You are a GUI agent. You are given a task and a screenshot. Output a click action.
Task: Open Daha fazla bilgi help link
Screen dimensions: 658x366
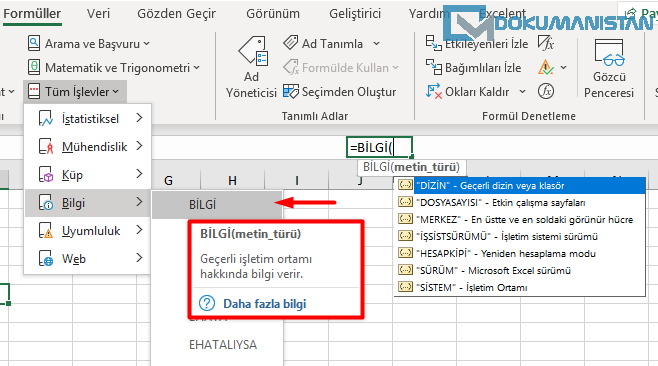tap(264, 303)
